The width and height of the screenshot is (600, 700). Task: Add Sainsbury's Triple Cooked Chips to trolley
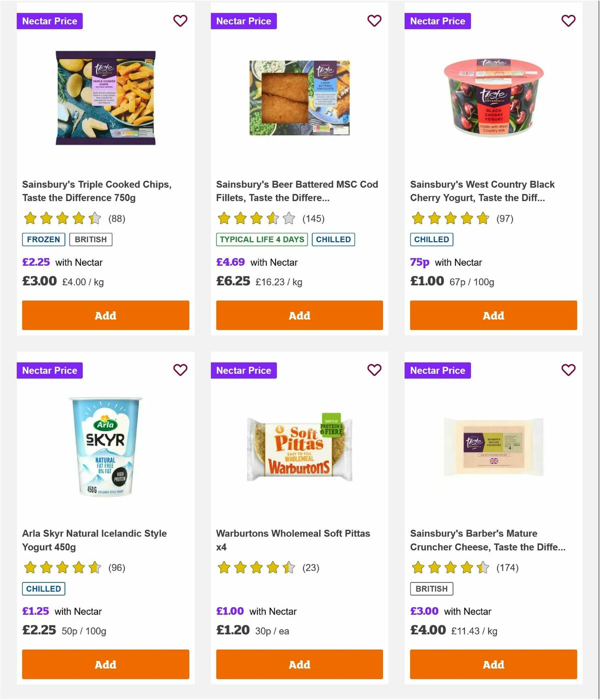pos(105,315)
